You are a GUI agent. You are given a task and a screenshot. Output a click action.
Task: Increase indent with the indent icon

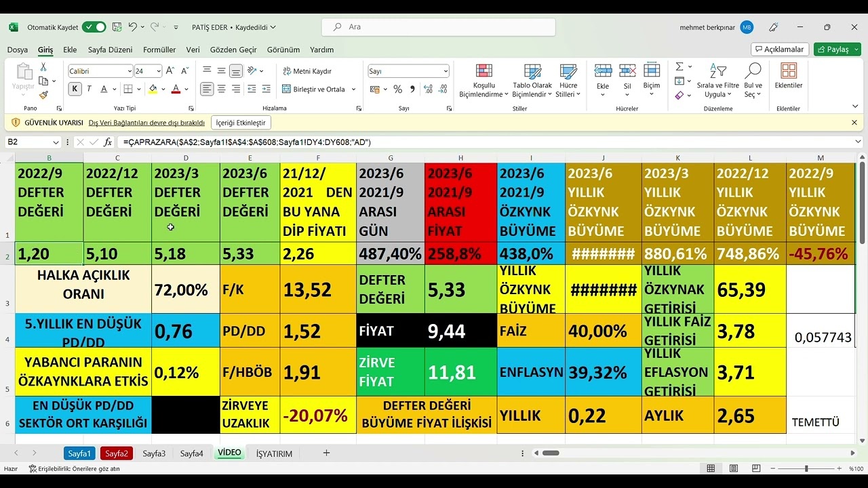pyautogui.click(x=266, y=89)
